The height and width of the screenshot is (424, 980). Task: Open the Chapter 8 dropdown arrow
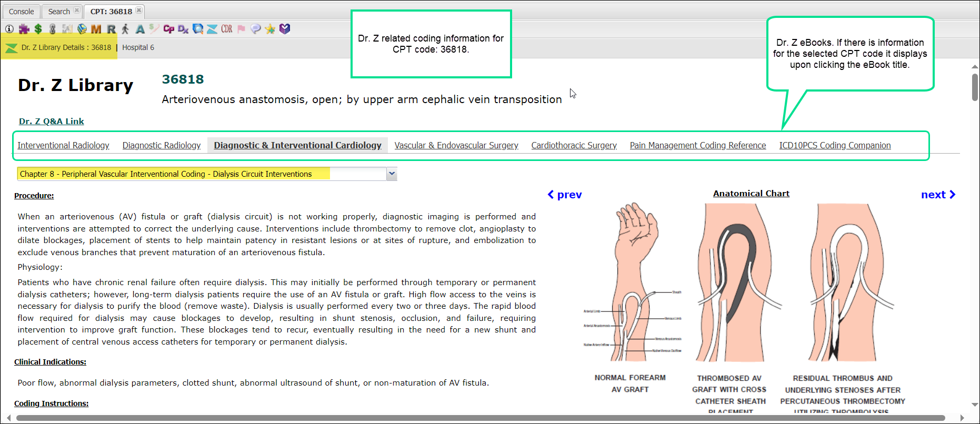(x=392, y=174)
